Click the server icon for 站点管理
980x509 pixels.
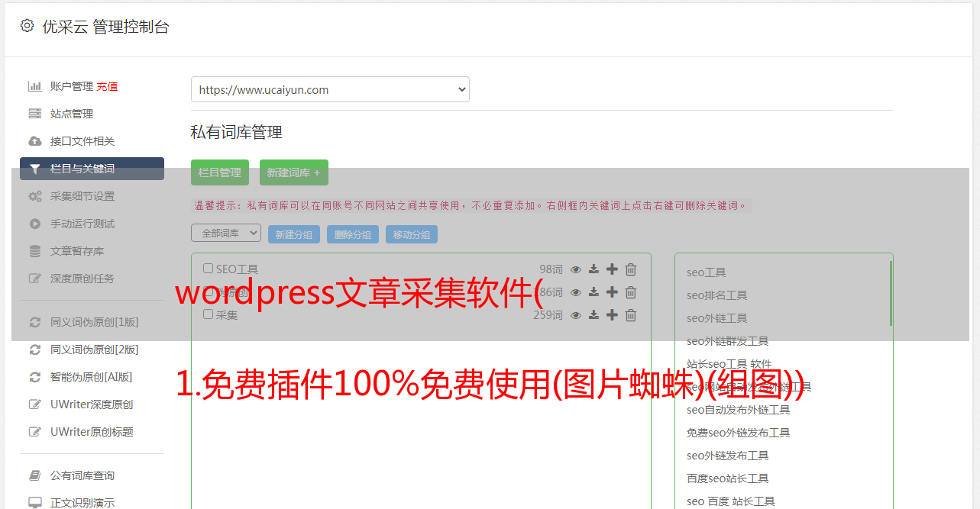34,114
